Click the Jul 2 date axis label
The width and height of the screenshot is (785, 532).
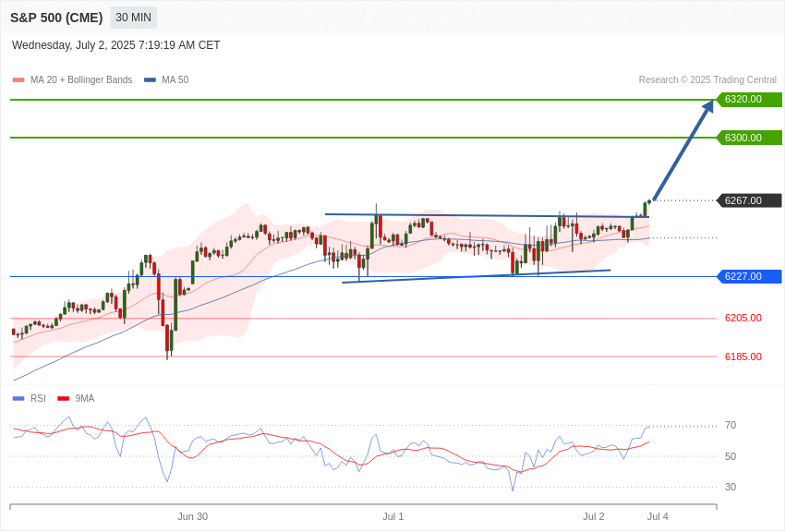[594, 516]
